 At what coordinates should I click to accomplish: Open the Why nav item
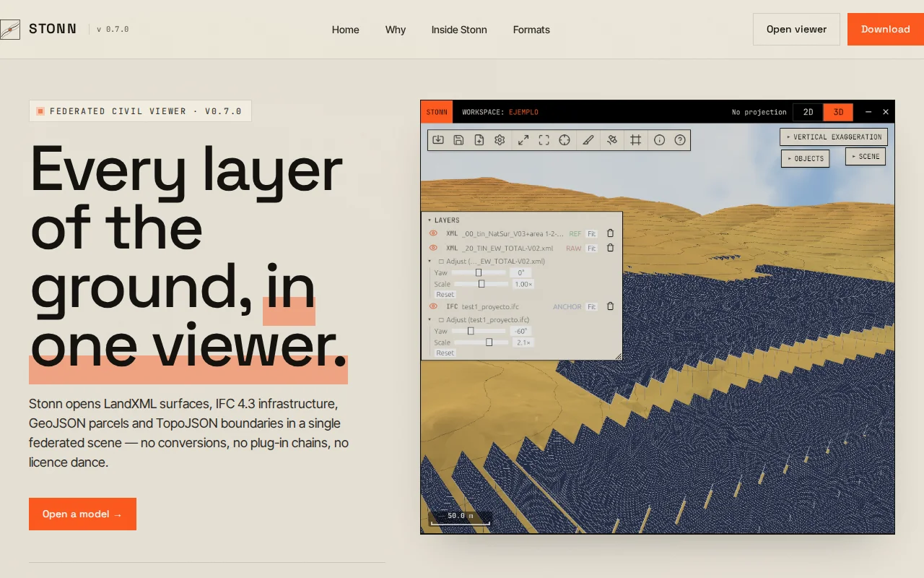pos(396,30)
